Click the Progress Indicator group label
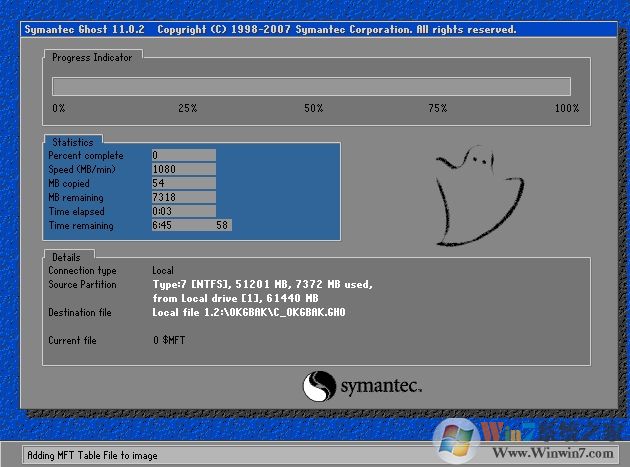The image size is (630, 467). [x=92, y=58]
